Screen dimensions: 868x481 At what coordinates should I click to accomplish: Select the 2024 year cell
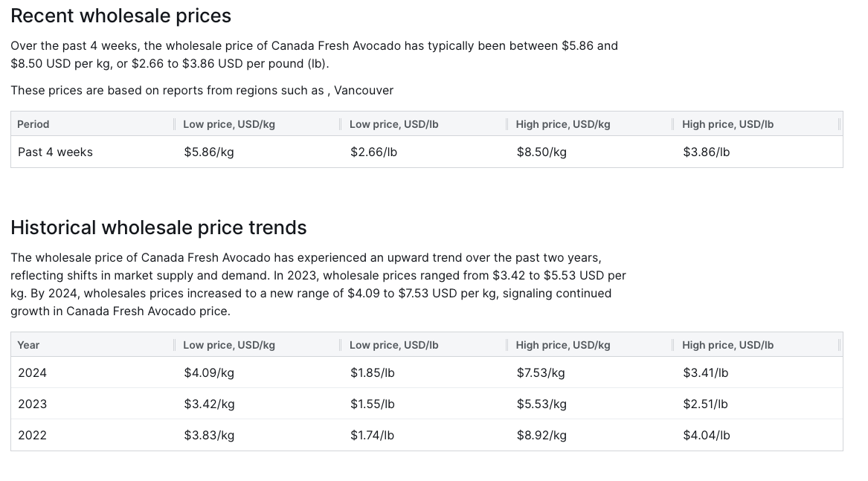[32, 372]
